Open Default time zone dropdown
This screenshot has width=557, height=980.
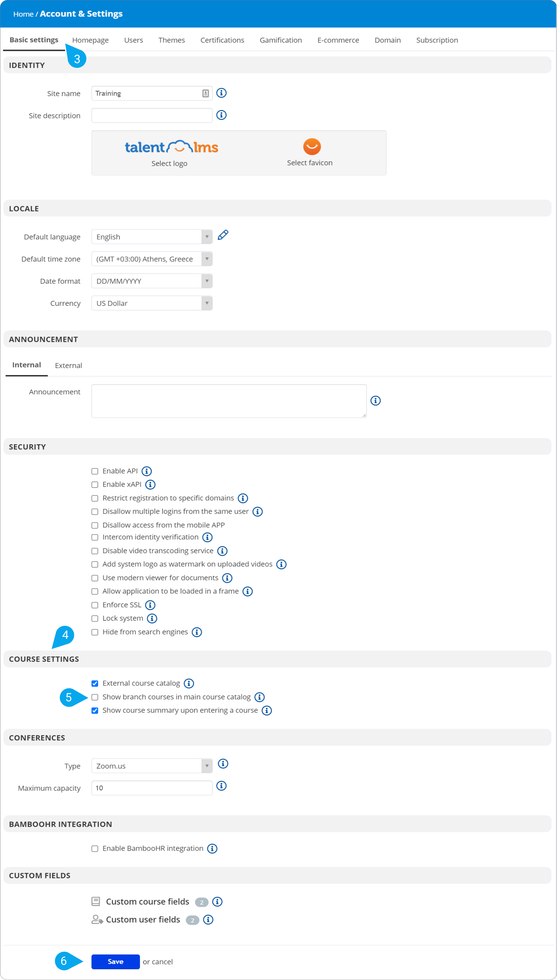(152, 259)
